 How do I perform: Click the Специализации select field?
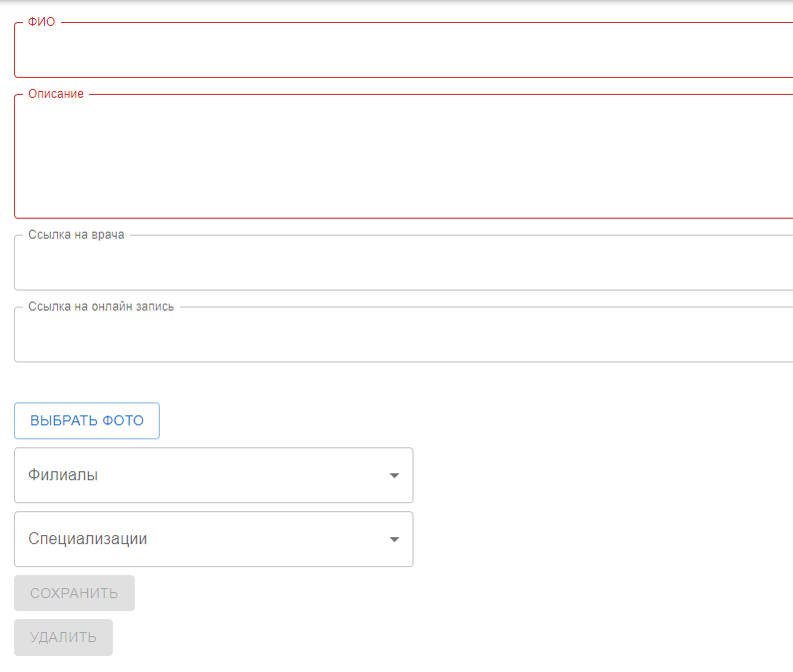pyautogui.click(x=214, y=539)
